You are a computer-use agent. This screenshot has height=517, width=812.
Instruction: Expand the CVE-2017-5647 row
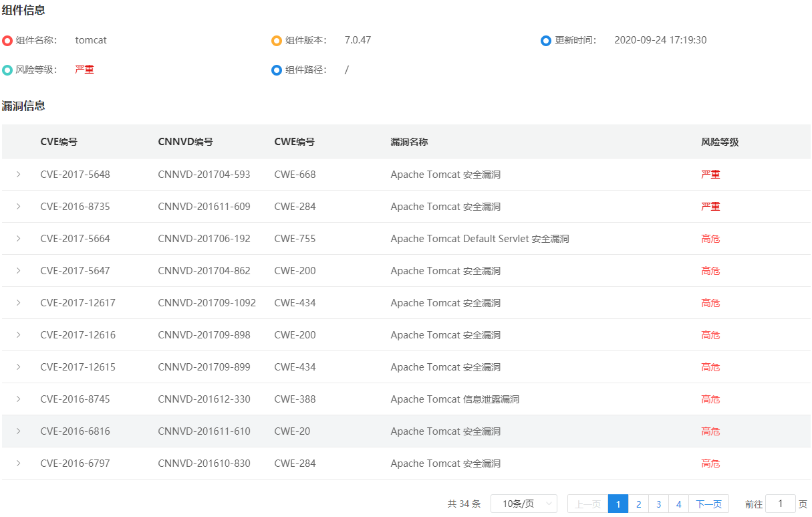pos(18,271)
